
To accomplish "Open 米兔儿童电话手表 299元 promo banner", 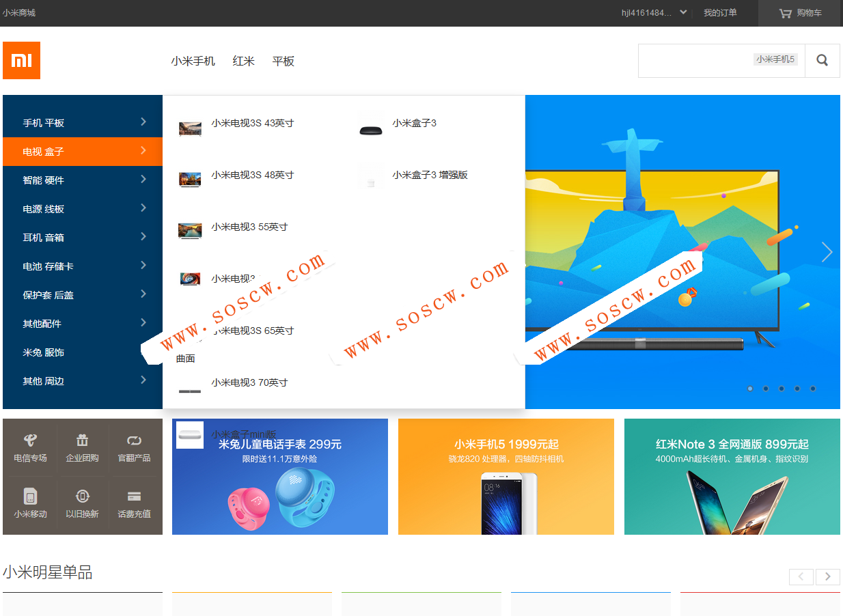I will (x=280, y=477).
